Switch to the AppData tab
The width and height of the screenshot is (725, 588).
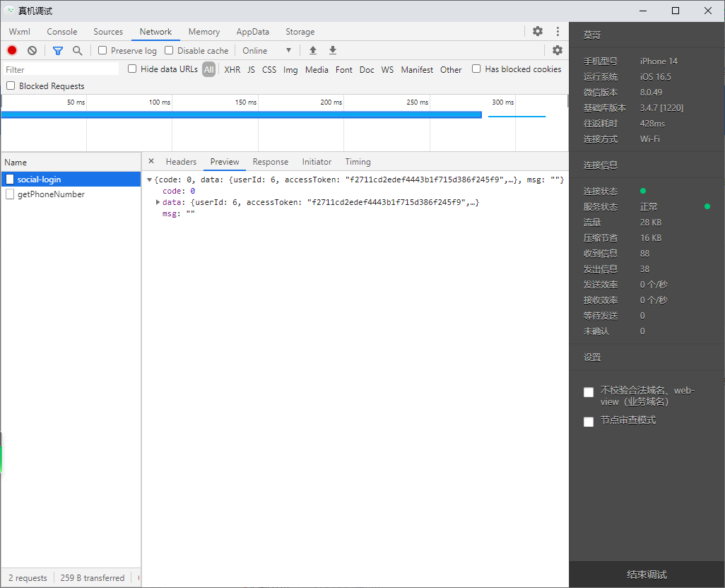click(x=252, y=31)
